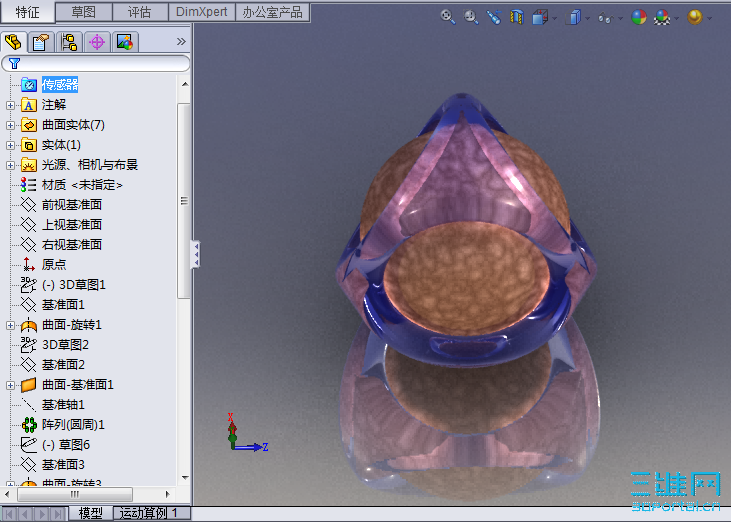Expand the 实体(1) tree node
Screen dimensions: 731x522
click(x=10, y=145)
